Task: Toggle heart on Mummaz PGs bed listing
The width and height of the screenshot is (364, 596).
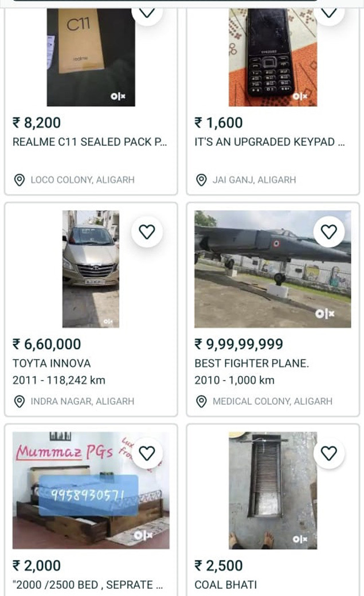Action: click(x=147, y=453)
